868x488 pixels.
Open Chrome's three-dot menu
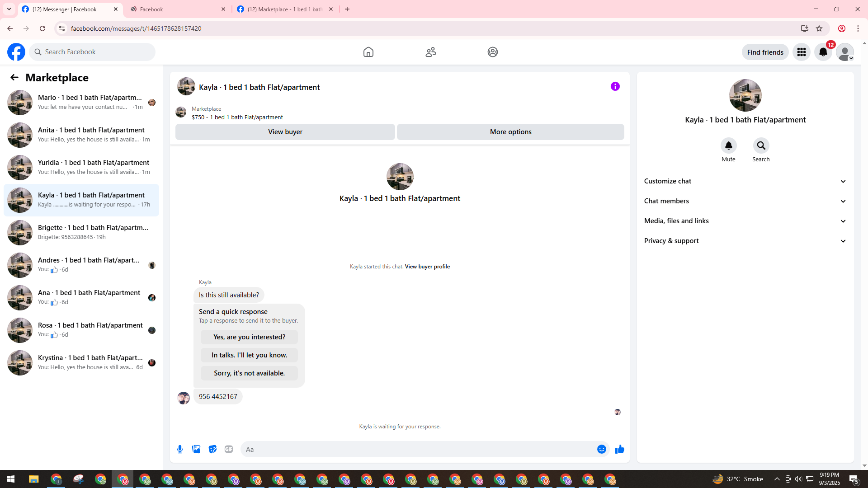click(x=858, y=28)
